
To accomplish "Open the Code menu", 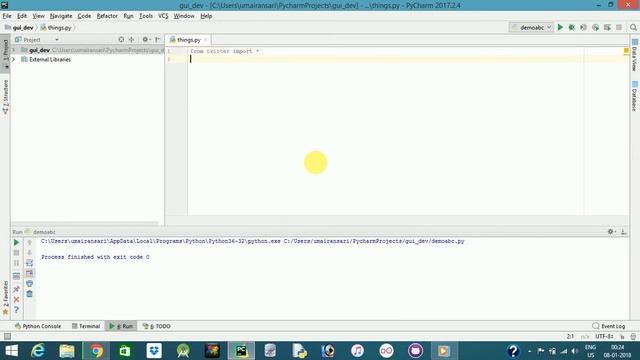I will point(84,16).
